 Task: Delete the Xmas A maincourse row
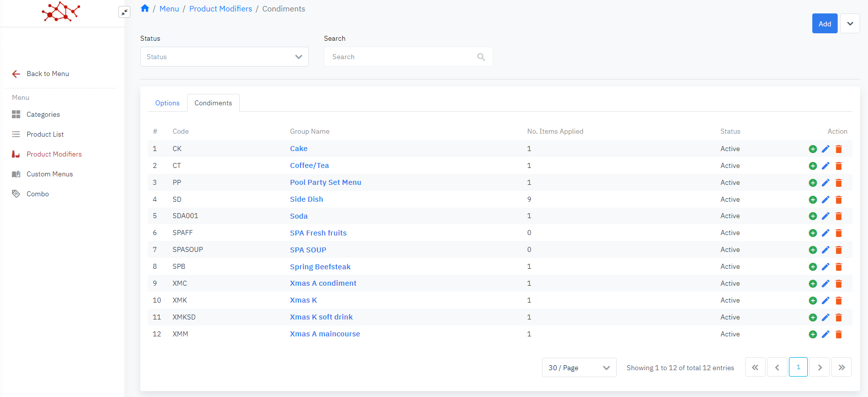(x=839, y=334)
